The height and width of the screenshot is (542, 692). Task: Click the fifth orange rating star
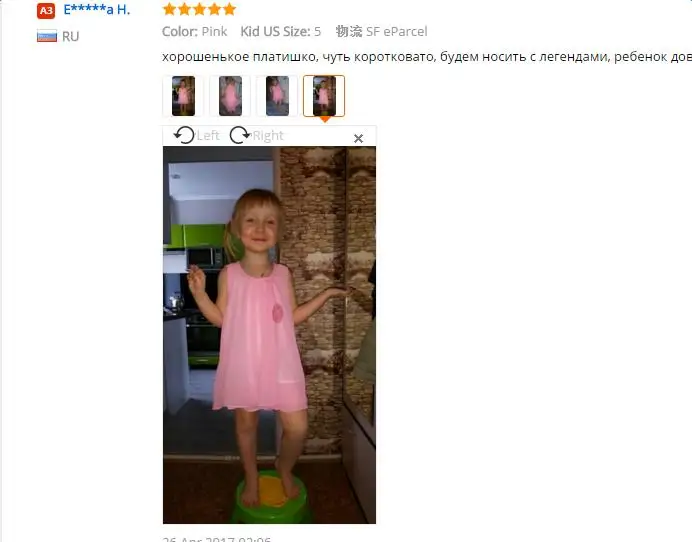click(x=229, y=9)
